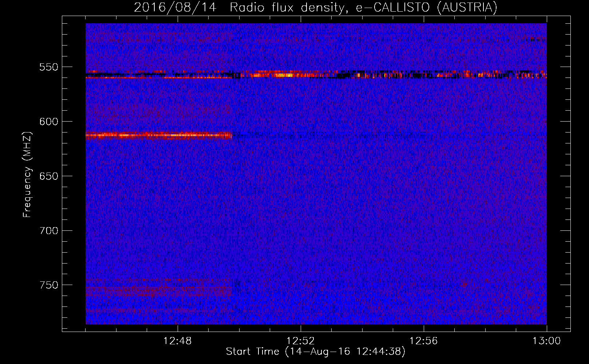Screen dimensions: 589x364
Task: Click the 700 frequency tick label
Action: click(x=49, y=231)
